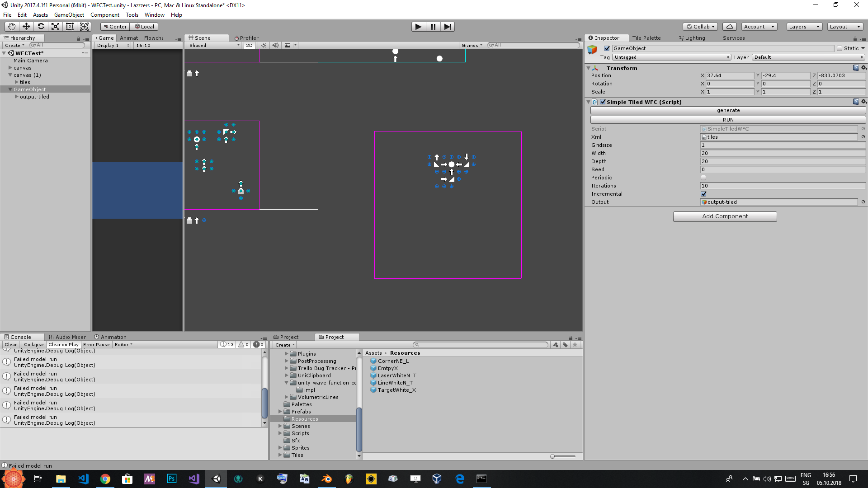Click the 2D view toggle icon

tap(250, 45)
